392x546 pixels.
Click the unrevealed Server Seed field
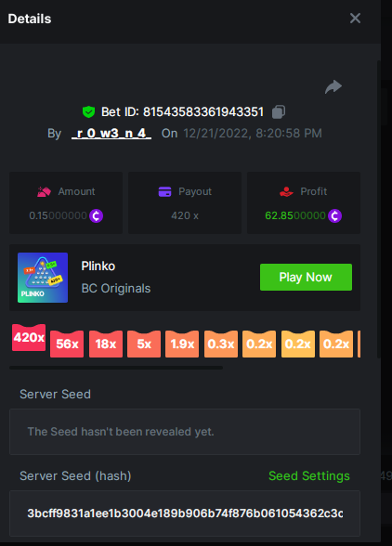point(185,432)
